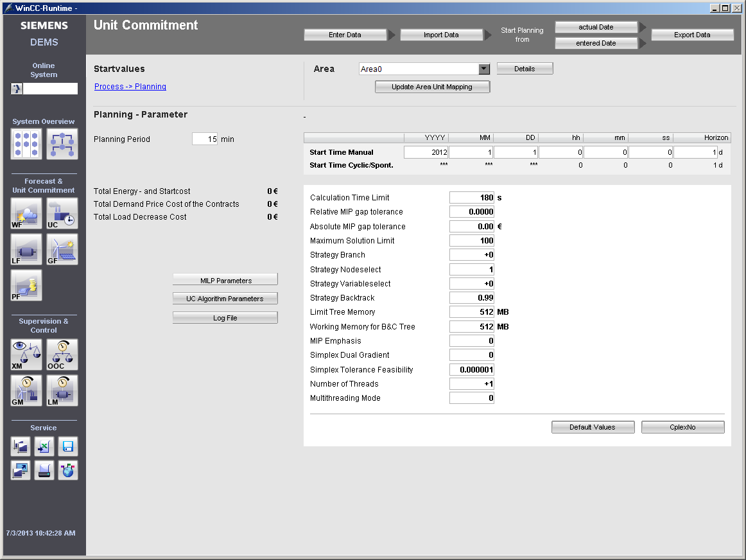746x560 pixels.
Task: Click the entered Date button
Action: [x=596, y=43]
